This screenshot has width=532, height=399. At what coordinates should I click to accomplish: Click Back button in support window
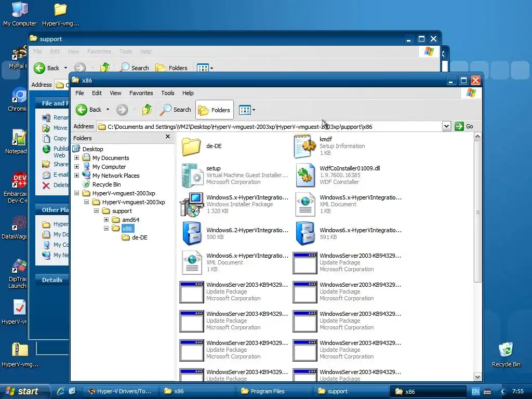46,68
